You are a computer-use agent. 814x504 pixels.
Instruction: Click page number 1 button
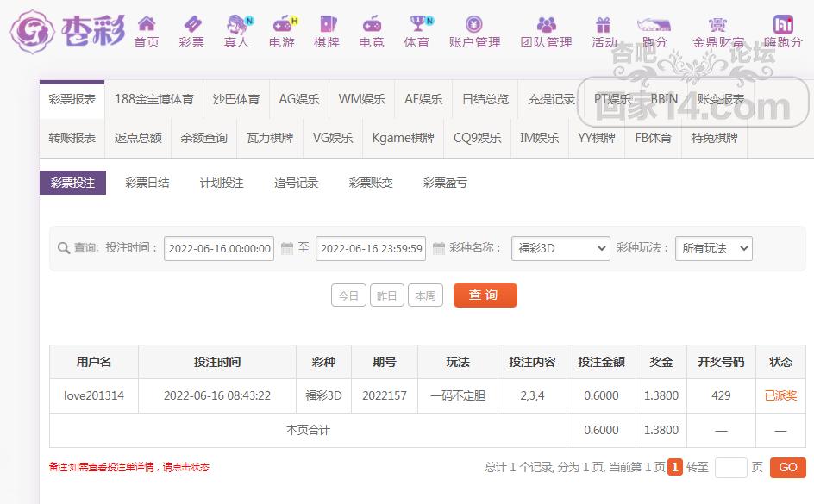(x=675, y=467)
